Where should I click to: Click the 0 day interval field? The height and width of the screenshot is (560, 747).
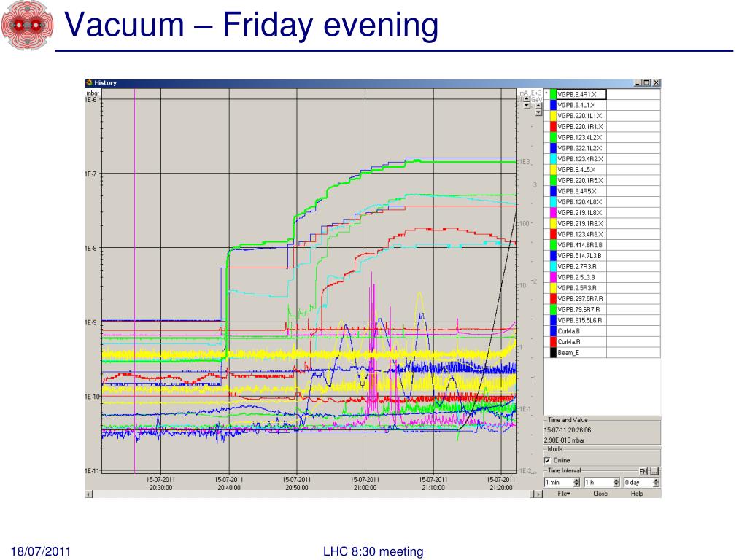pyautogui.click(x=638, y=483)
